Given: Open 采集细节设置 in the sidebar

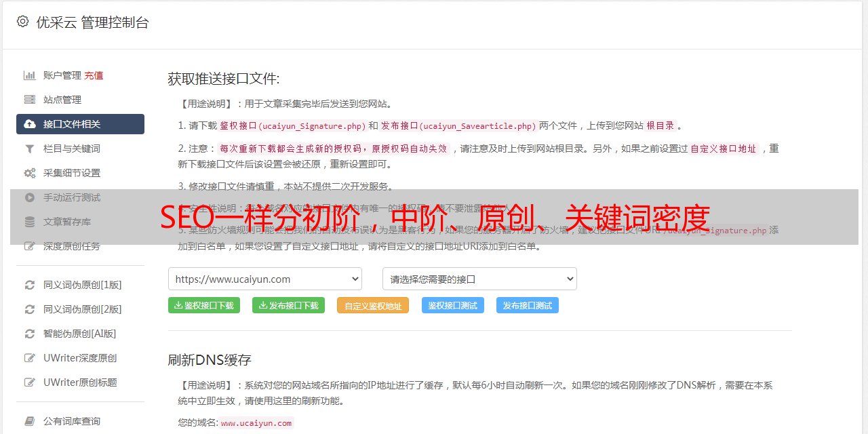Looking at the screenshot, I should click(72, 173).
